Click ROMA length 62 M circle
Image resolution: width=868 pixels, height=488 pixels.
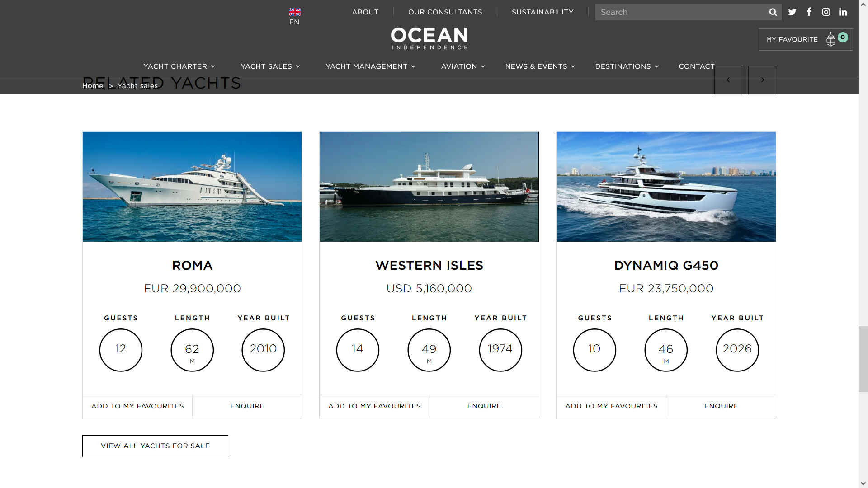coord(192,350)
